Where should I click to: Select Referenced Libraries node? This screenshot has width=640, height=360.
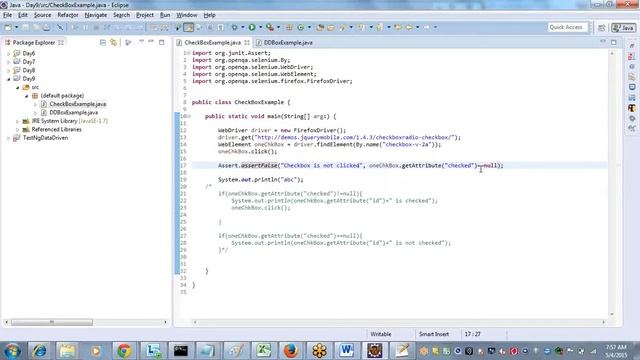coord(52,129)
